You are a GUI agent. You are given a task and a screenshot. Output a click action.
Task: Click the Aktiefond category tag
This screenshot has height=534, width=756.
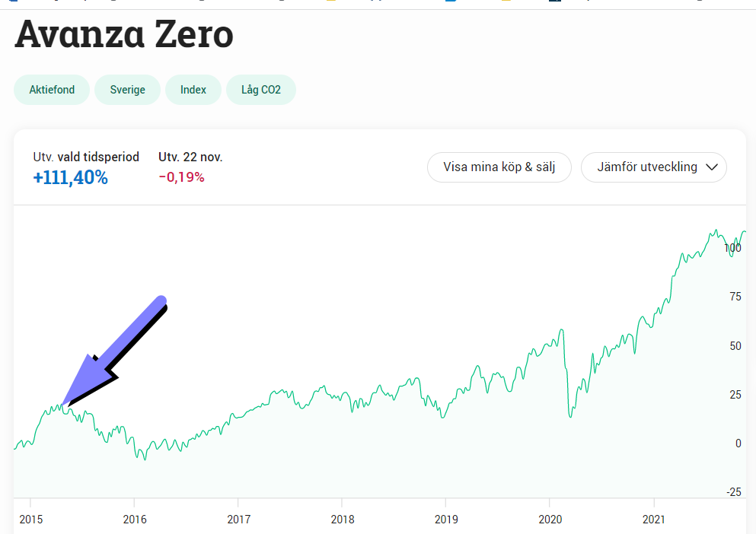click(52, 90)
